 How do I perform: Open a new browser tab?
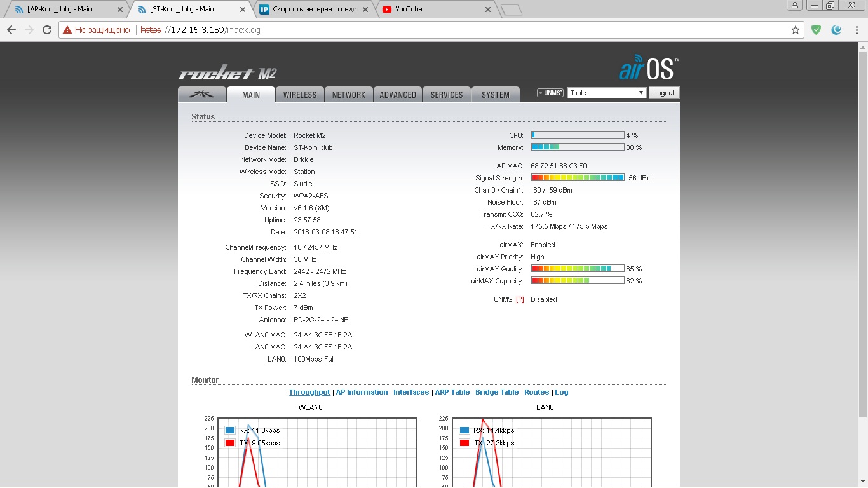pyautogui.click(x=511, y=10)
